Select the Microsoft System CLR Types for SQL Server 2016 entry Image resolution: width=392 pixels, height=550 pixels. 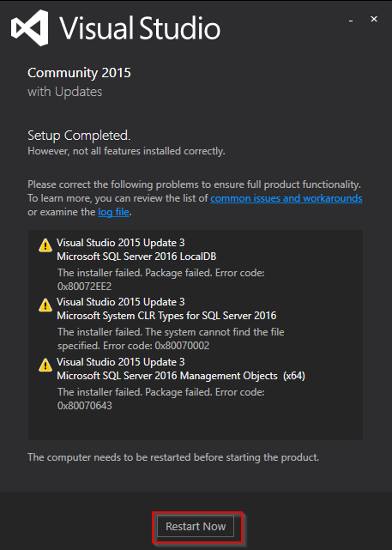pos(166,316)
